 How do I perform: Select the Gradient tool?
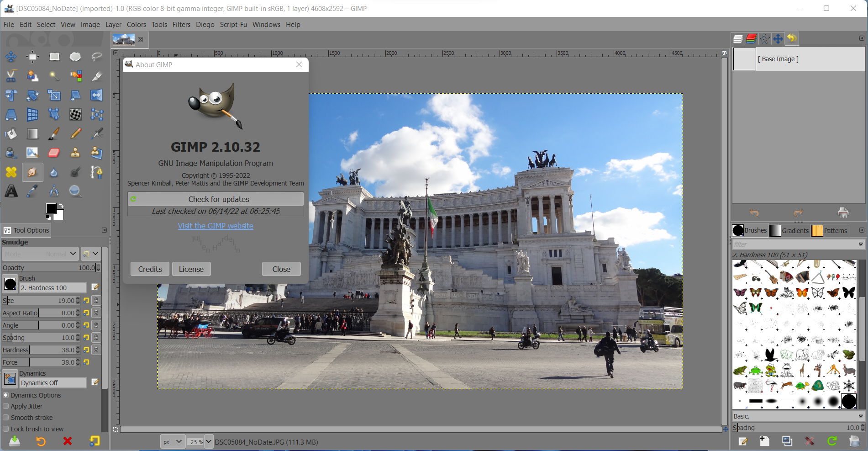click(32, 133)
